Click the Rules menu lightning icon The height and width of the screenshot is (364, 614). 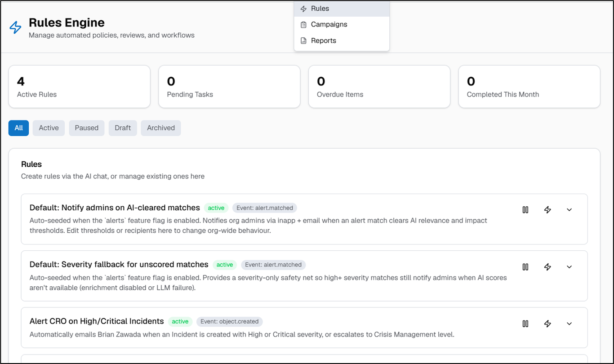pos(303,9)
